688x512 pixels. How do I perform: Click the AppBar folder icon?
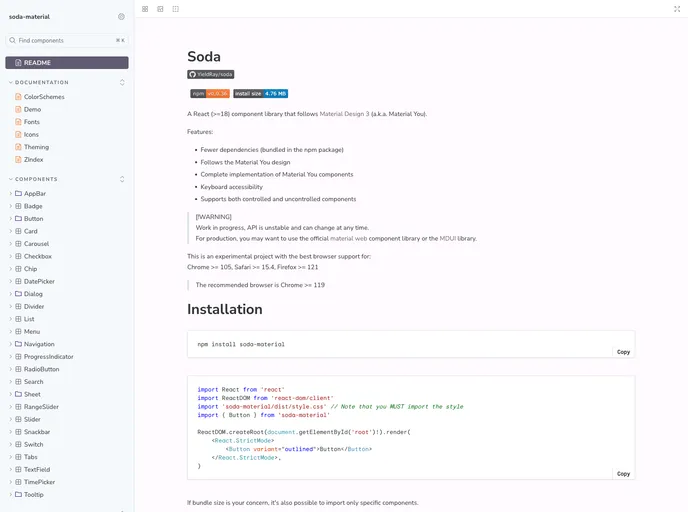point(18,193)
